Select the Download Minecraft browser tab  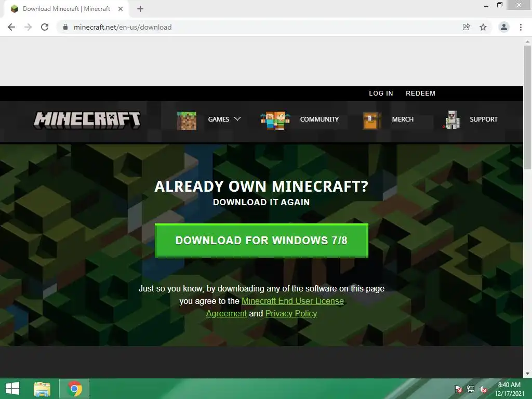[x=66, y=9]
